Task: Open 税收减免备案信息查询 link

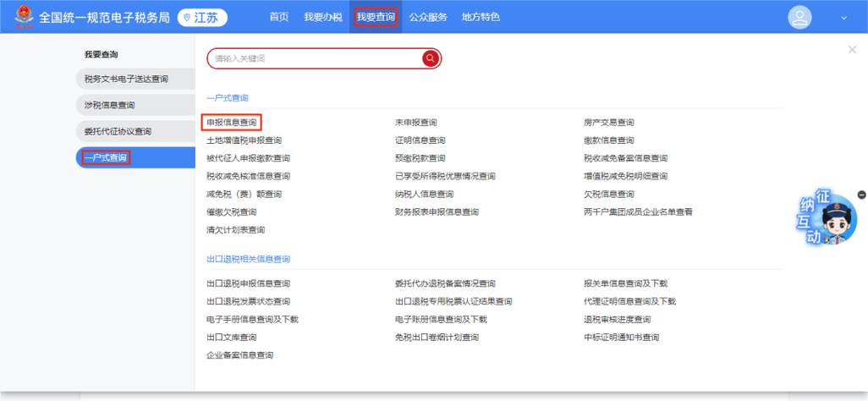Action: (x=625, y=158)
